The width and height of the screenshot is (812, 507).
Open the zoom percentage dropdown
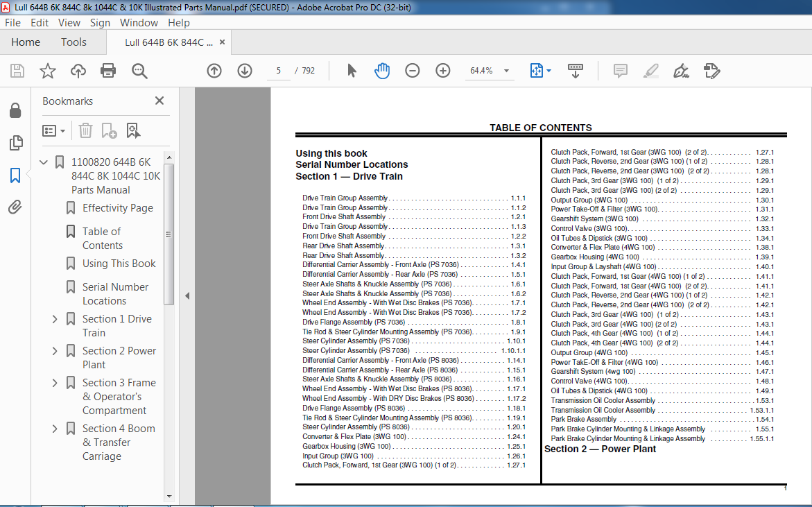pos(506,71)
